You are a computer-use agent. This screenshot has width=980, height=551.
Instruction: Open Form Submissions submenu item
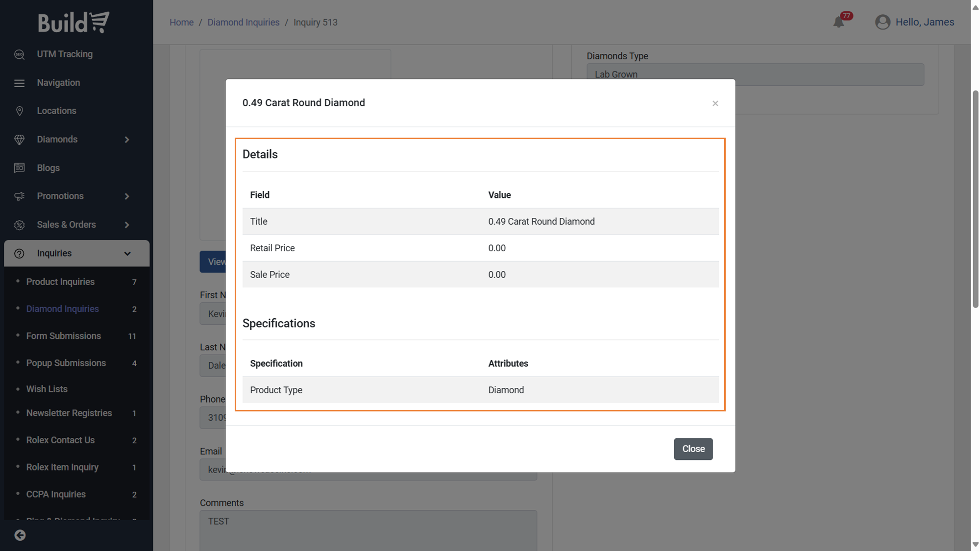coord(63,336)
